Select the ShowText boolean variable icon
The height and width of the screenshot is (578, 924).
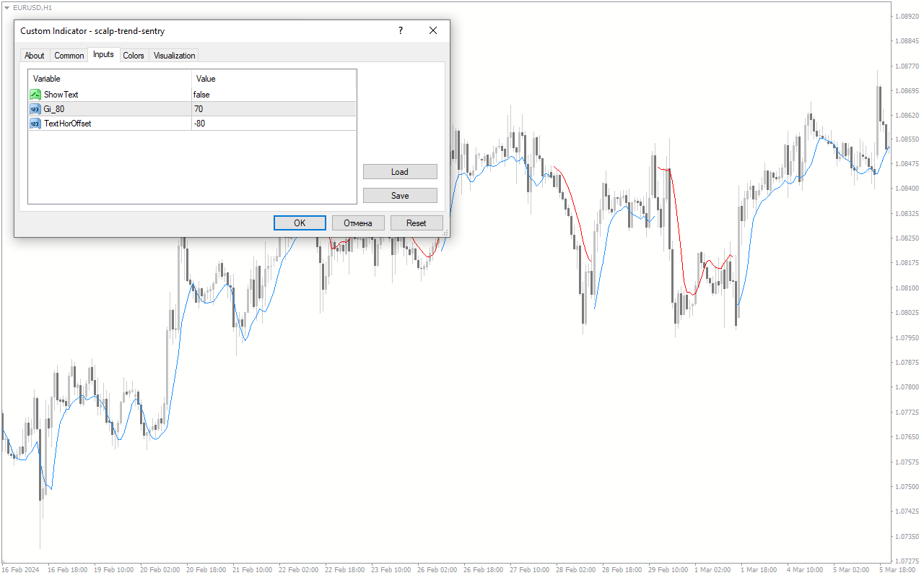[x=35, y=95]
